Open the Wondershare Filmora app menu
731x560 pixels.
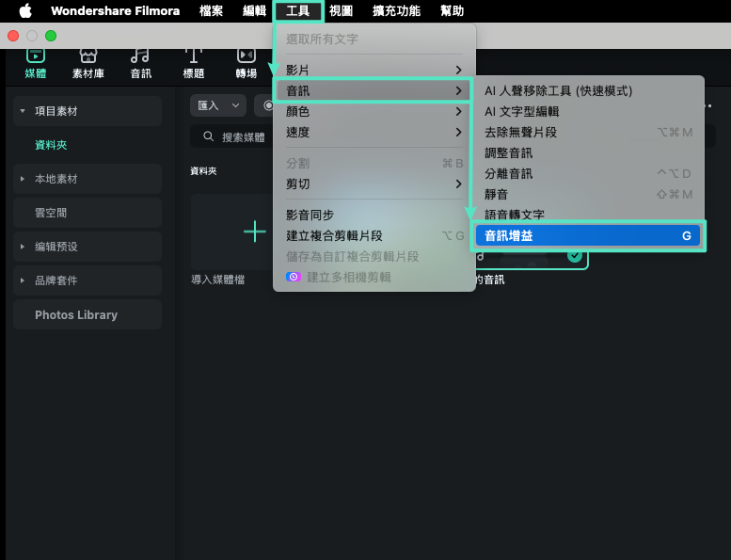point(115,10)
